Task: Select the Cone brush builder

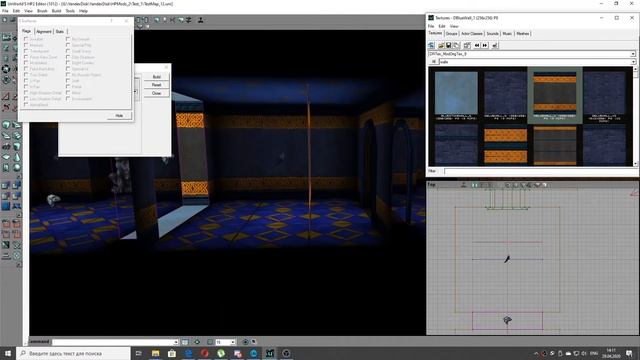Action: (17, 157)
